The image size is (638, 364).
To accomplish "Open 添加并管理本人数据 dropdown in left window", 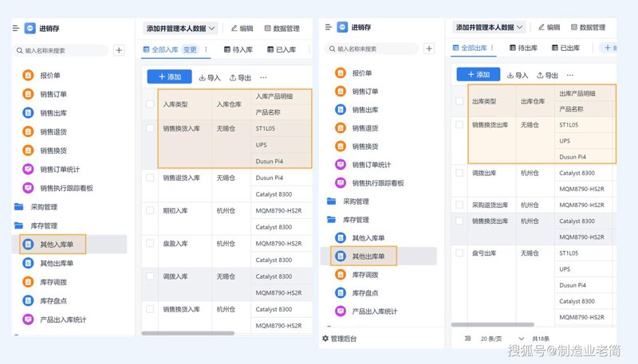I will coord(181,29).
